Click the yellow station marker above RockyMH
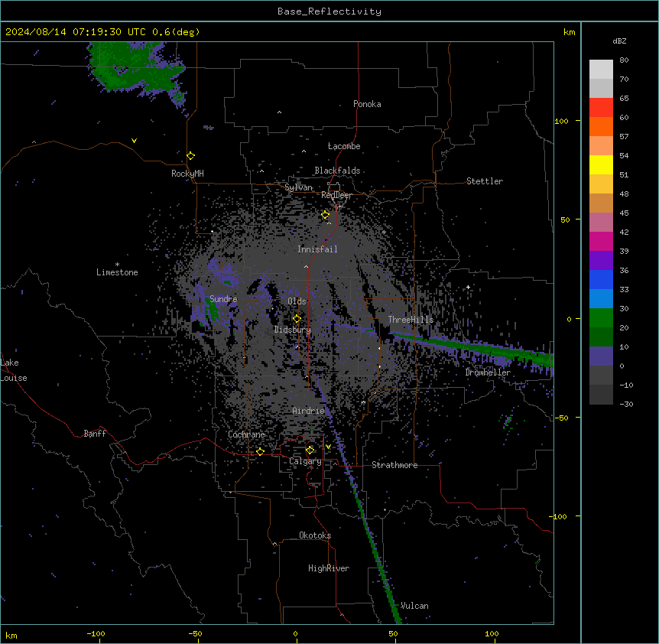 191,156
